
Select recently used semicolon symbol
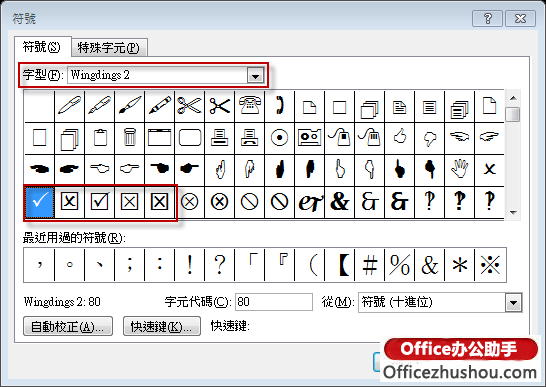pyautogui.click(x=130, y=265)
